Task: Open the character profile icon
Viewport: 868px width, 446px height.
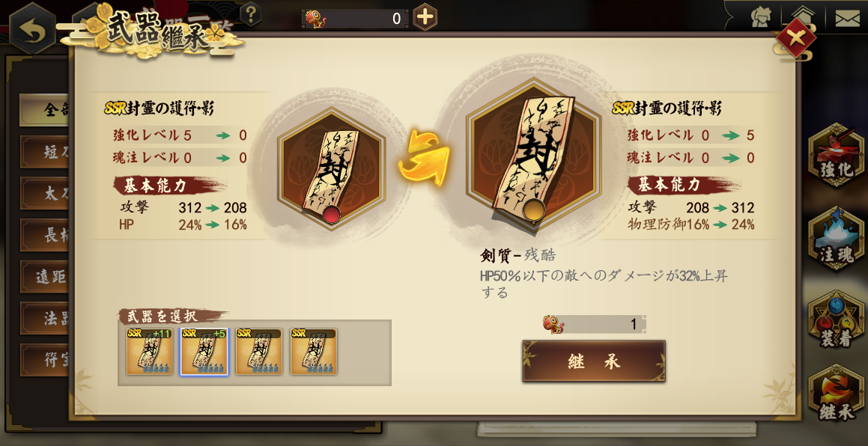Action: [762, 18]
